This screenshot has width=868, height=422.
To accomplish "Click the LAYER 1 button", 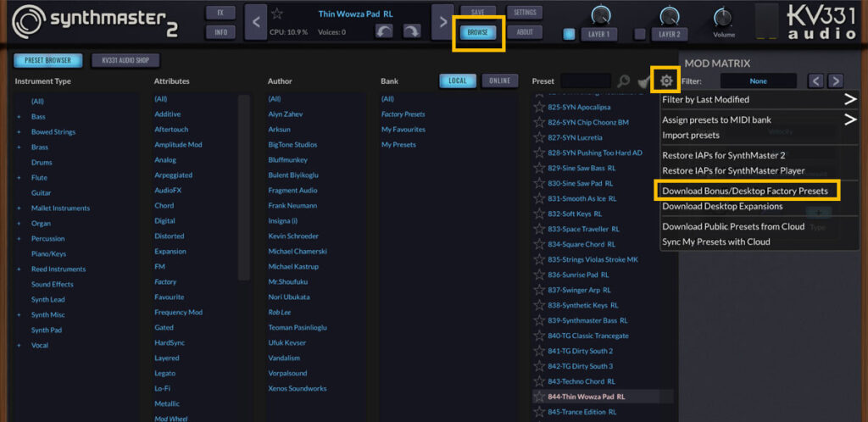I will click(x=599, y=34).
